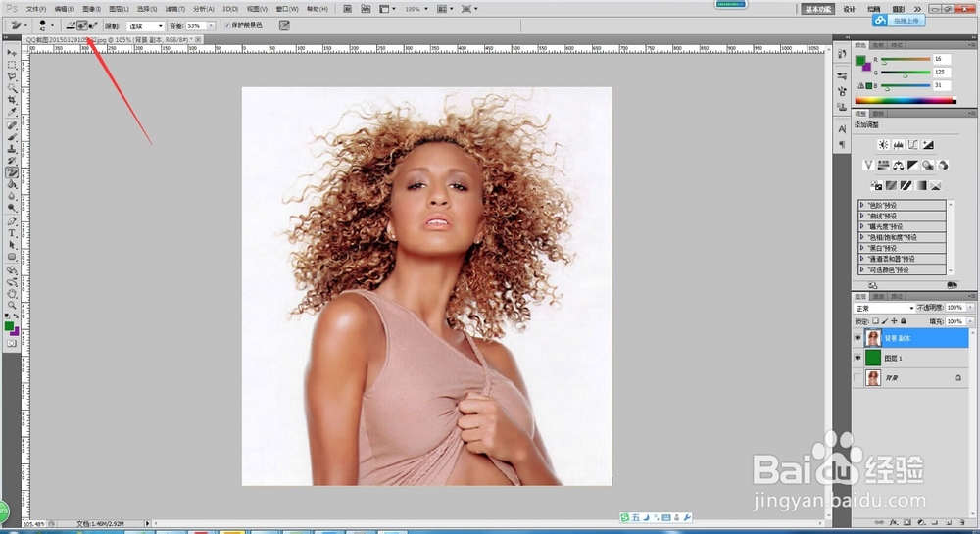Image resolution: width=980 pixels, height=534 pixels.
Task: Select the 3D Rotate tool
Action: click(11, 270)
